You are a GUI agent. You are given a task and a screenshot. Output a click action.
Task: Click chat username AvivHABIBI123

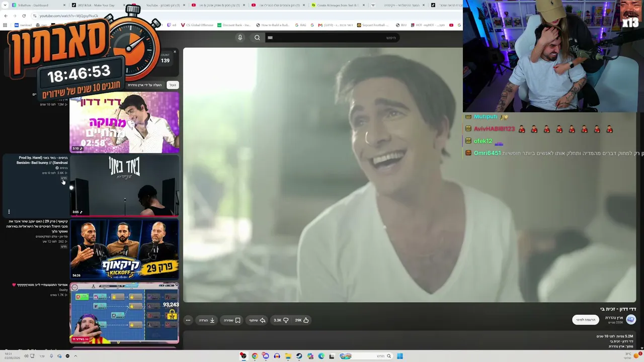[x=494, y=129]
